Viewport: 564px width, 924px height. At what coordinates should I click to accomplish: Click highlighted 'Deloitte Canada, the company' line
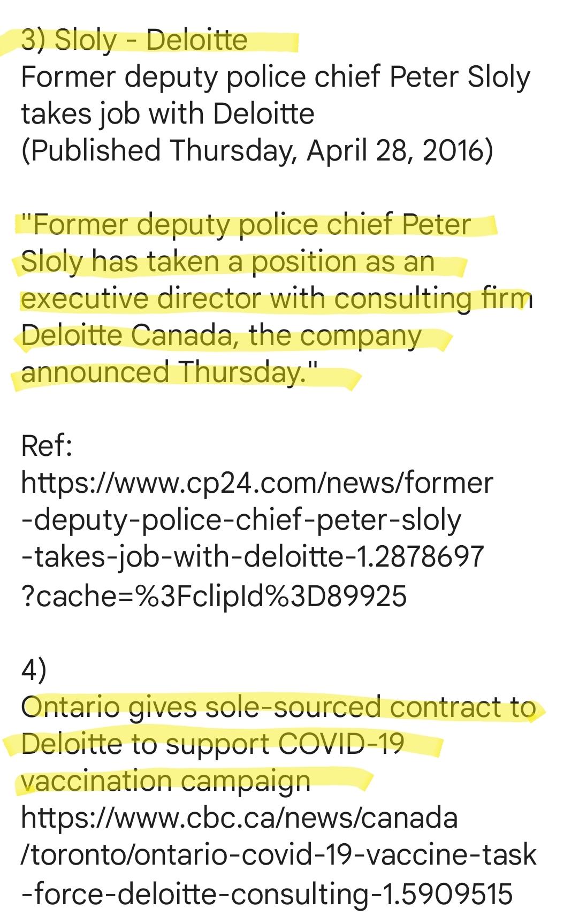221,336
